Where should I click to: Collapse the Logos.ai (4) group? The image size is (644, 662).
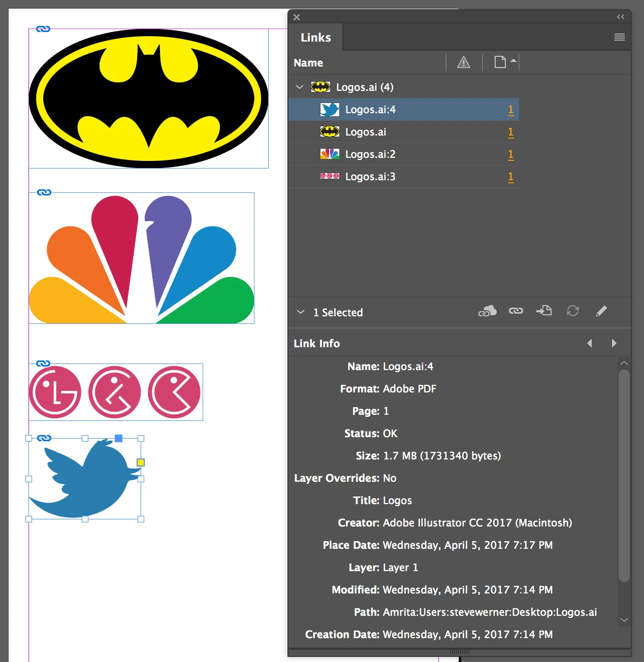300,87
